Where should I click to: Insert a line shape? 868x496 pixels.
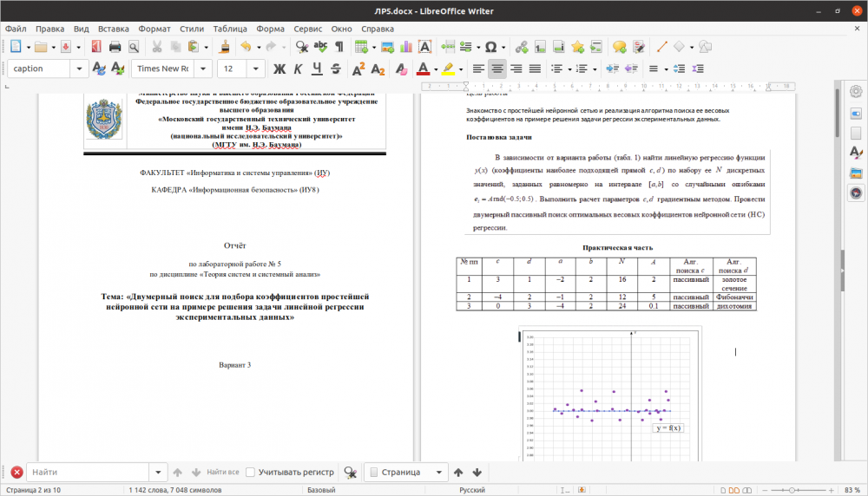(661, 47)
